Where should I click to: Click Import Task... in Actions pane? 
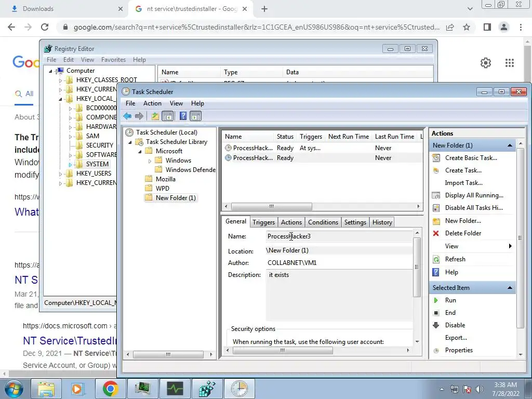[x=463, y=183]
